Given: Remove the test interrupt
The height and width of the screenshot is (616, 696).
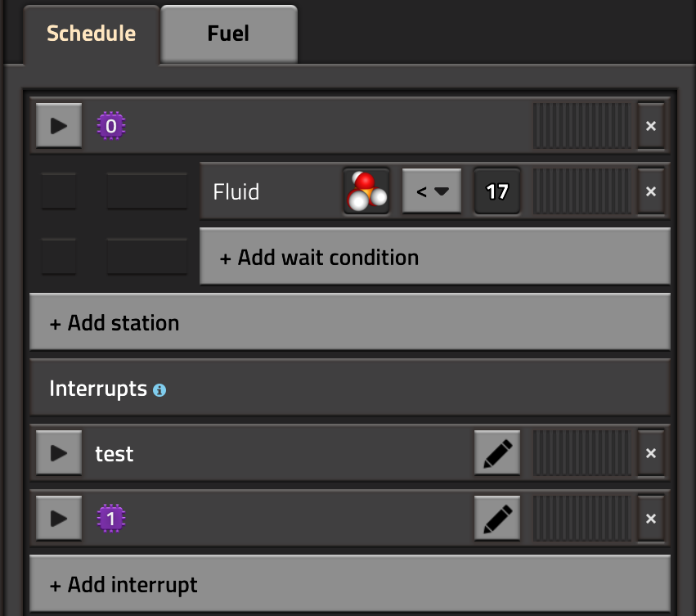Looking at the screenshot, I should click(651, 453).
